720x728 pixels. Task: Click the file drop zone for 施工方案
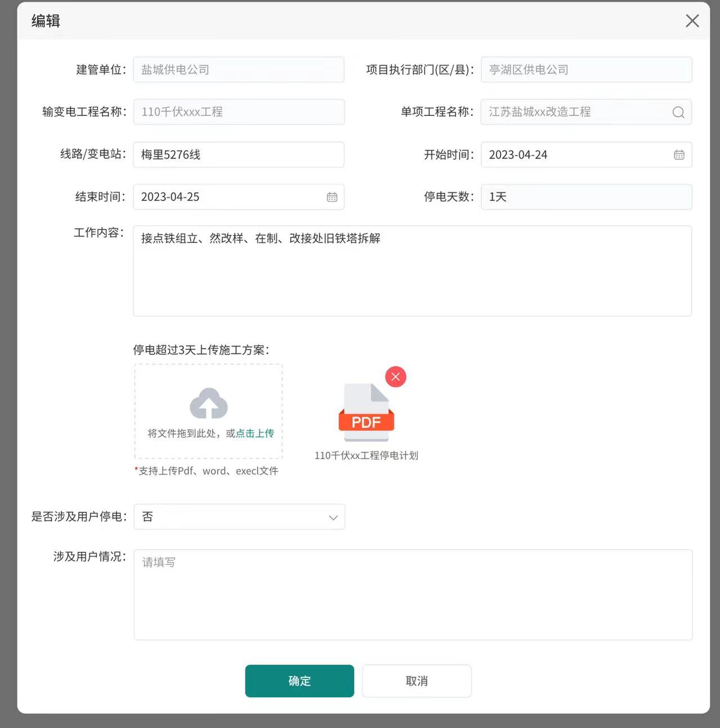pyautogui.click(x=209, y=411)
